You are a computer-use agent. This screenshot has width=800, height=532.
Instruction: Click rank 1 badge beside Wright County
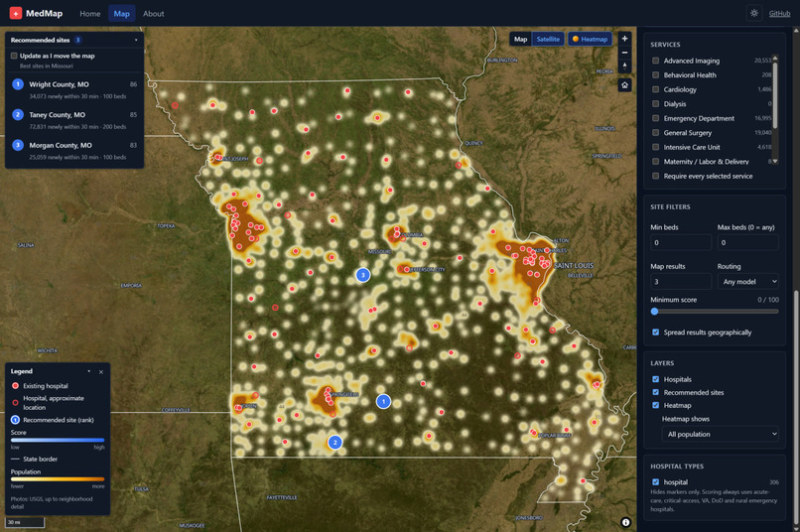click(x=18, y=84)
